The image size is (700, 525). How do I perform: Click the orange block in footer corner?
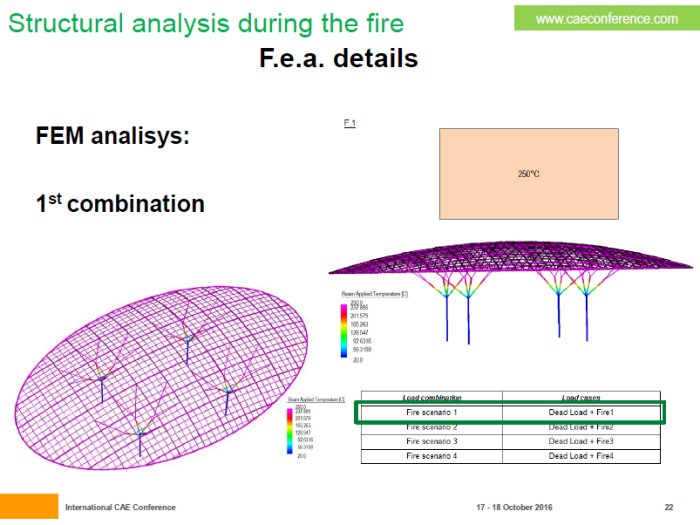28,507
